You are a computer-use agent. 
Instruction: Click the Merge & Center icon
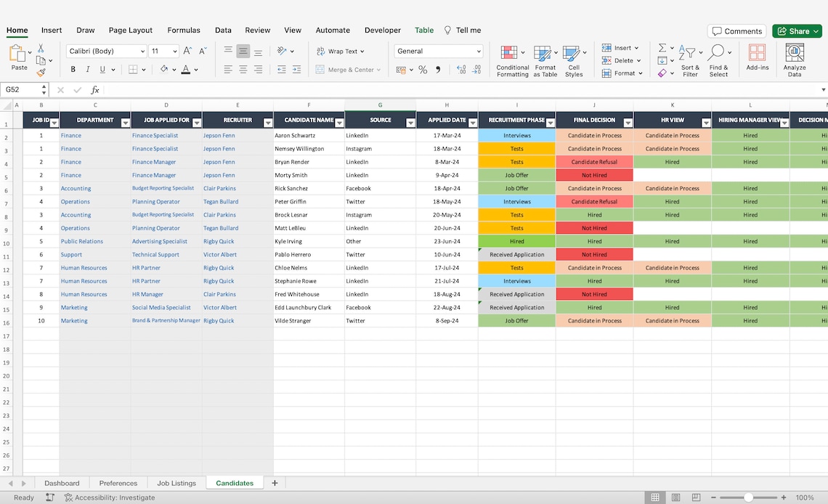[320, 70]
